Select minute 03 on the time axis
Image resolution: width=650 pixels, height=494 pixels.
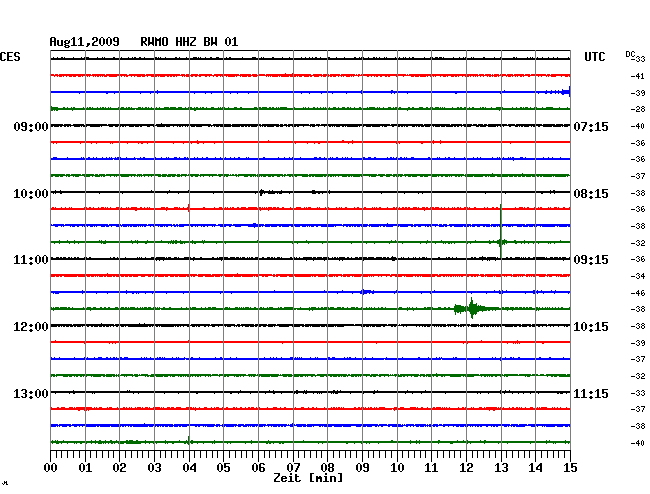(x=155, y=468)
